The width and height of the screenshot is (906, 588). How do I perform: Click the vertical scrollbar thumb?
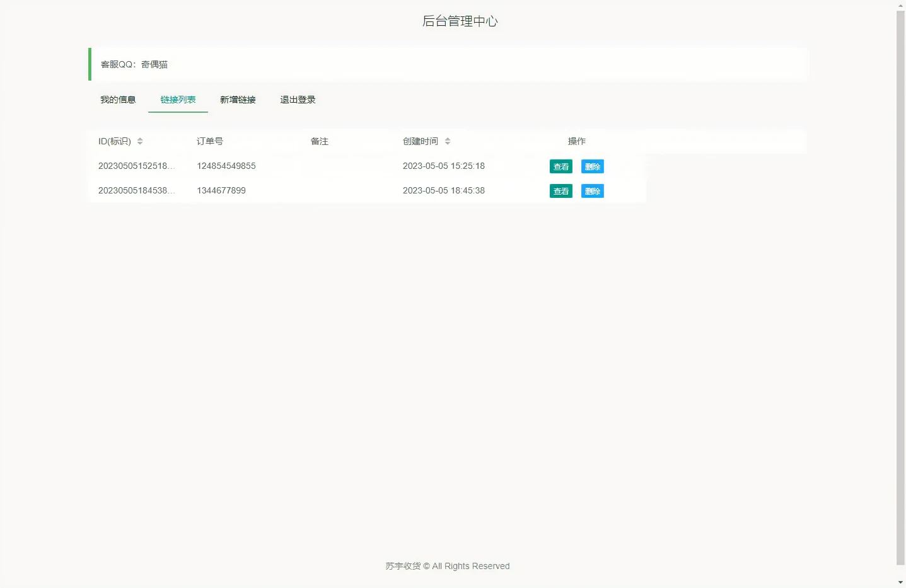[x=900, y=284]
